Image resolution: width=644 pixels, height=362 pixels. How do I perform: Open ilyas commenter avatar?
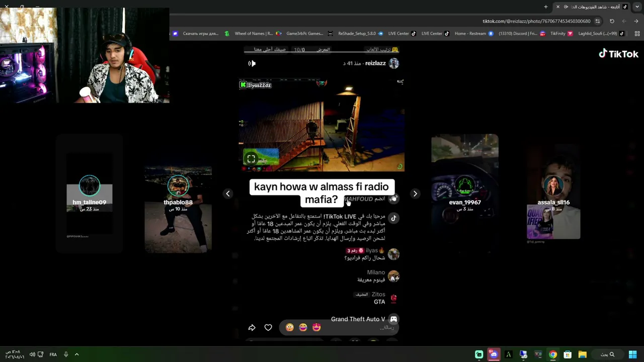coord(393,254)
